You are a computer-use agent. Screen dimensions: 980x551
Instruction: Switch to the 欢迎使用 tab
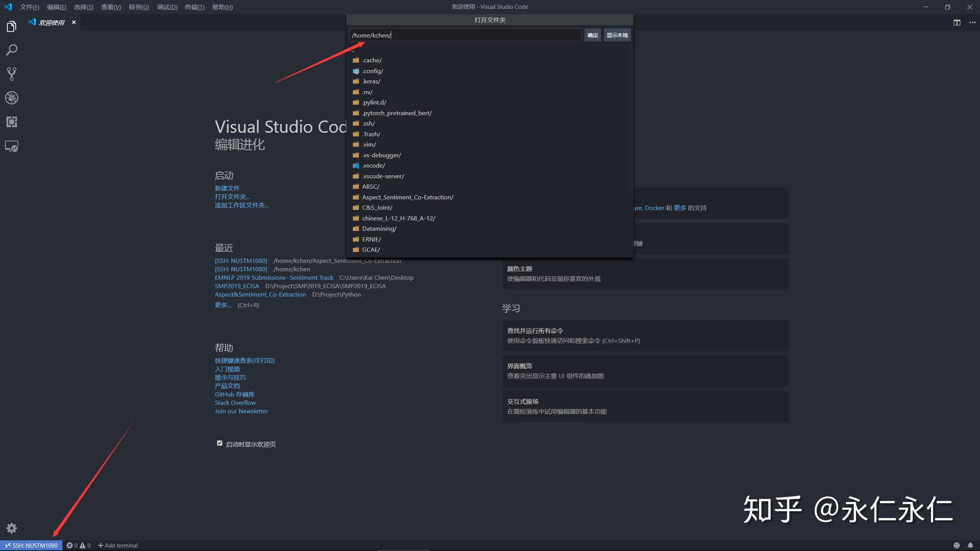click(51, 22)
